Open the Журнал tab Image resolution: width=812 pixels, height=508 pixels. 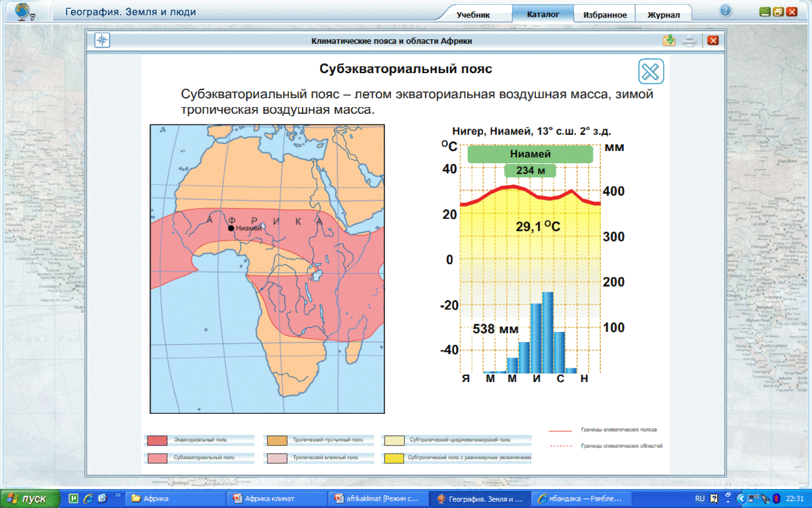pos(663,14)
